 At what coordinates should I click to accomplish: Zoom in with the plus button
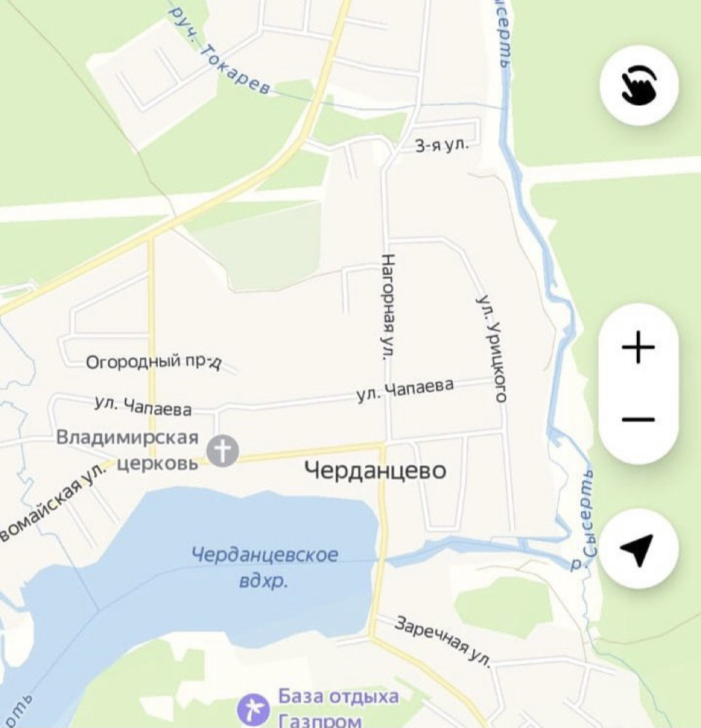tap(638, 347)
